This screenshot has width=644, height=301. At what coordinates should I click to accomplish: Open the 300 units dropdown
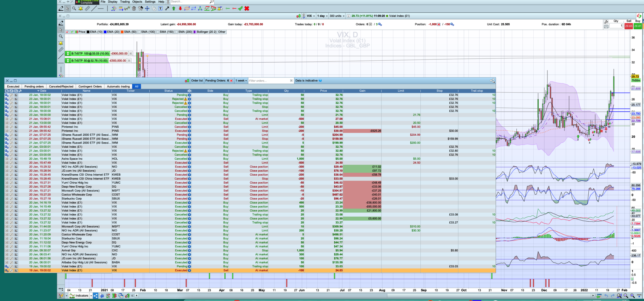click(337, 16)
